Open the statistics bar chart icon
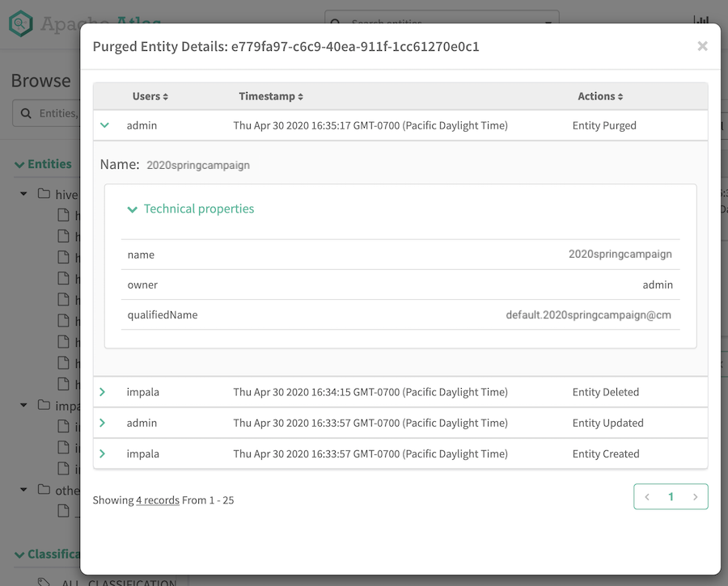This screenshot has height=586, width=728. click(x=700, y=22)
